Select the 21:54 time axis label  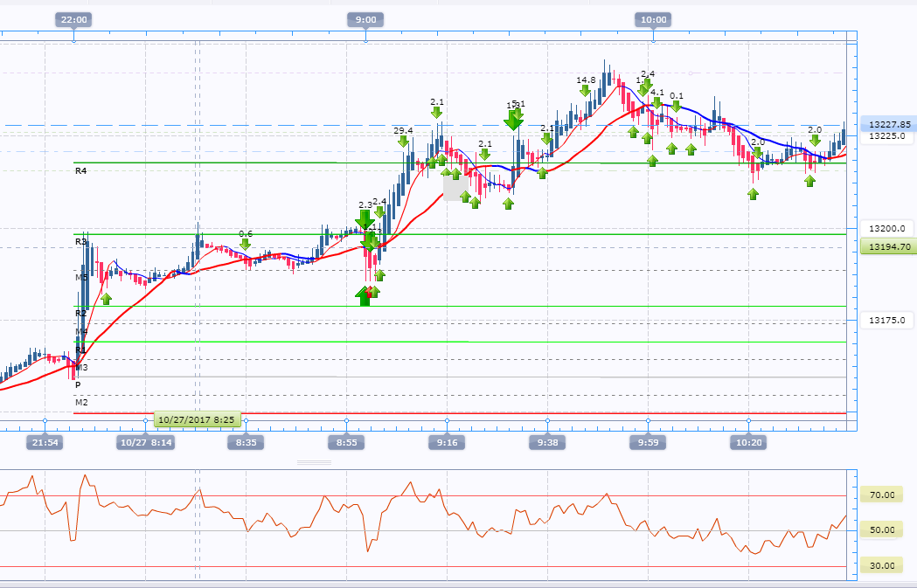click(45, 442)
